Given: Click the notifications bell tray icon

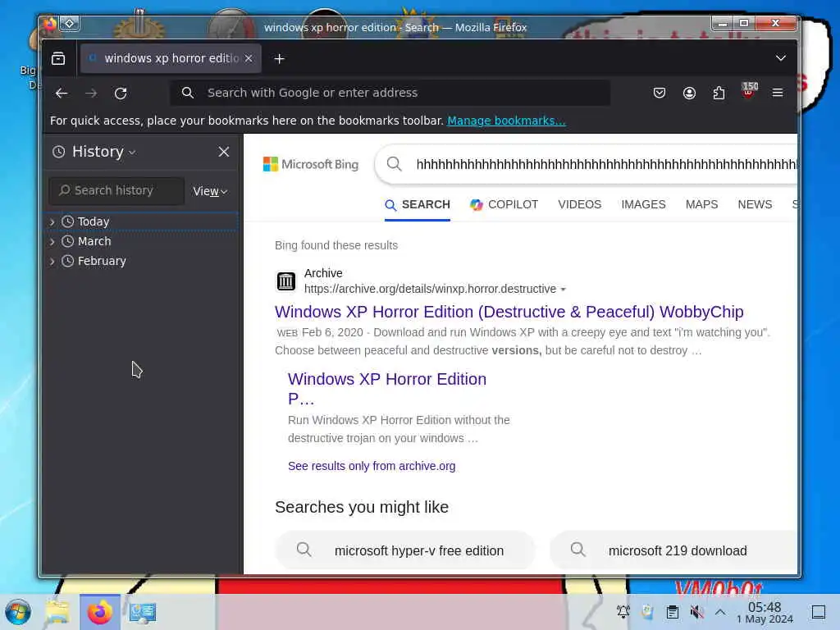Looking at the screenshot, I should (623, 612).
